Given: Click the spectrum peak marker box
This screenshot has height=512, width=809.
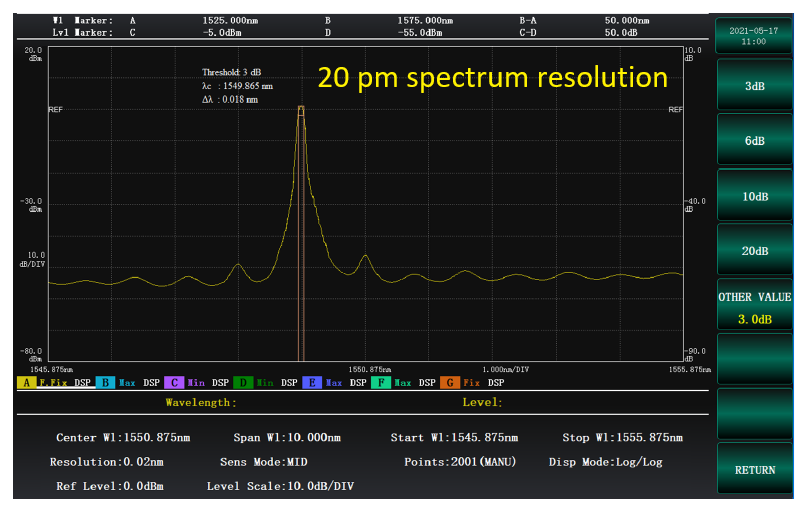Looking at the screenshot, I should click(x=300, y=110).
